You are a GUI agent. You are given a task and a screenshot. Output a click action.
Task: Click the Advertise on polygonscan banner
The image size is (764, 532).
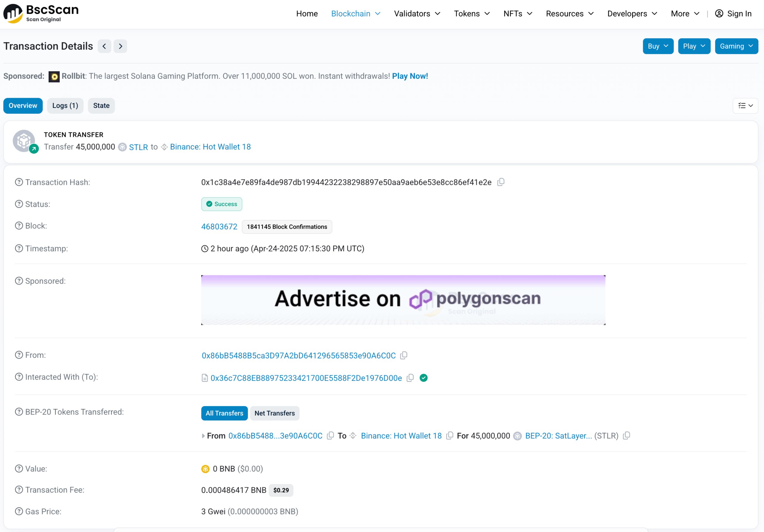(x=403, y=300)
